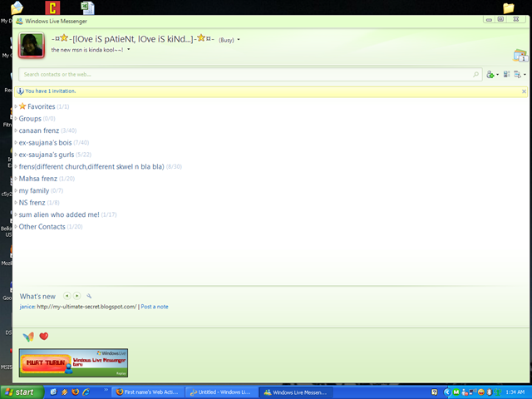Viewport: 532px width, 399px height.
Task: Click the Windows Live Messenger ad banner
Action: (x=73, y=362)
